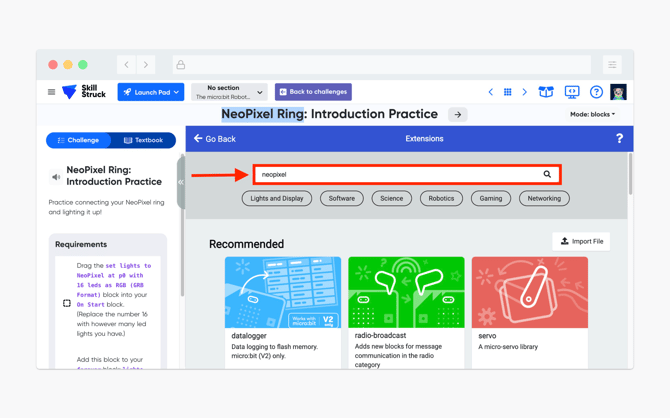Filter by Networking category

[x=544, y=198]
